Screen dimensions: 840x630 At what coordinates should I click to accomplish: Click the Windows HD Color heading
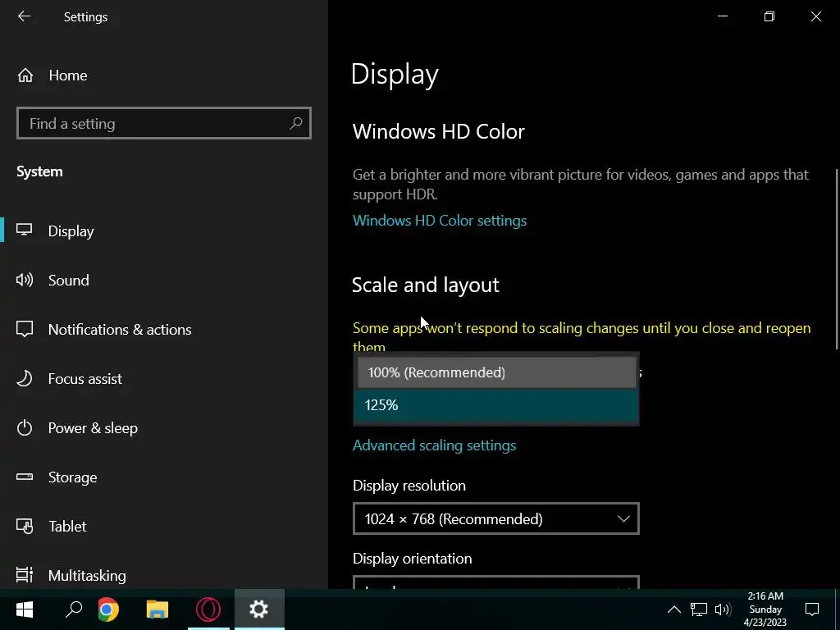438,132
